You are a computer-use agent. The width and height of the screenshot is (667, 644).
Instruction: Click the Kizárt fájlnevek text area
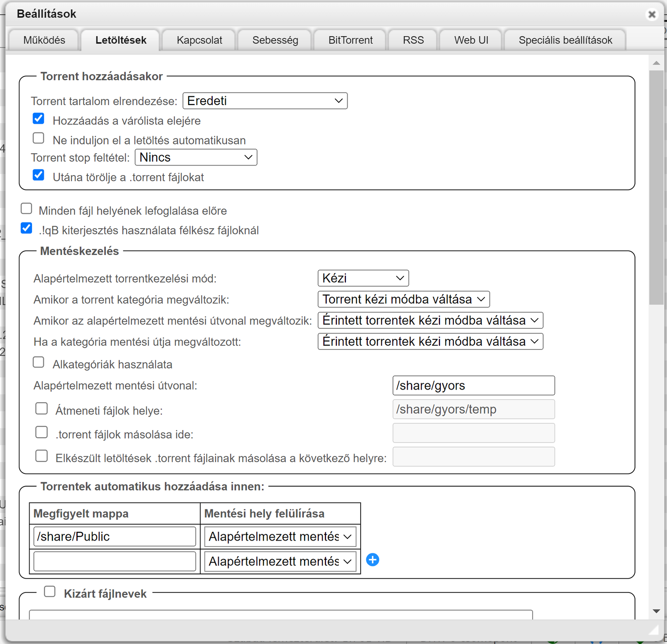point(281,614)
